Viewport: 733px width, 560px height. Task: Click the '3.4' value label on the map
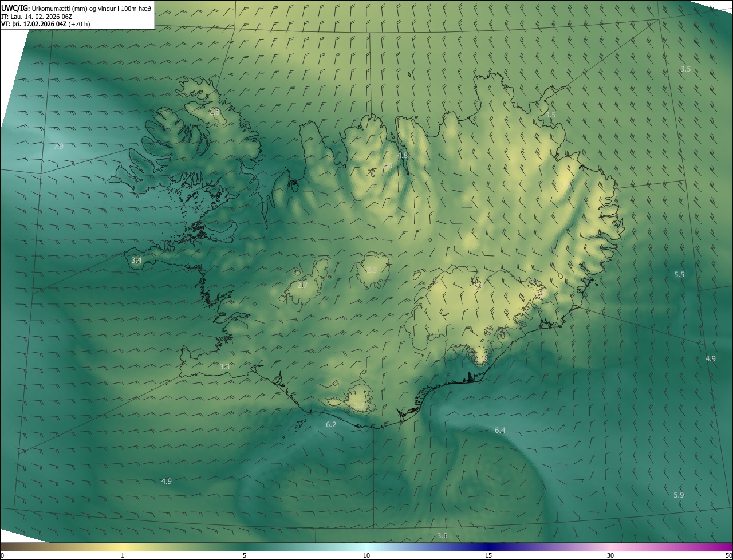point(136,260)
